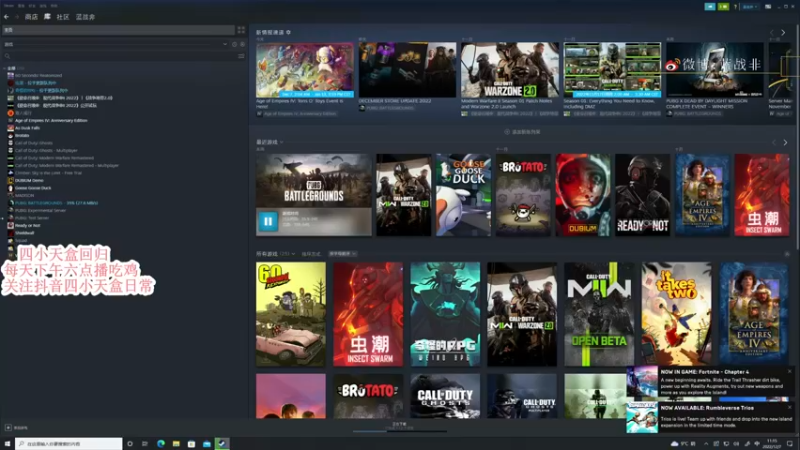Expand the games category dropdown in sidebar
Viewport: 800px width, 450px height.
224,44
